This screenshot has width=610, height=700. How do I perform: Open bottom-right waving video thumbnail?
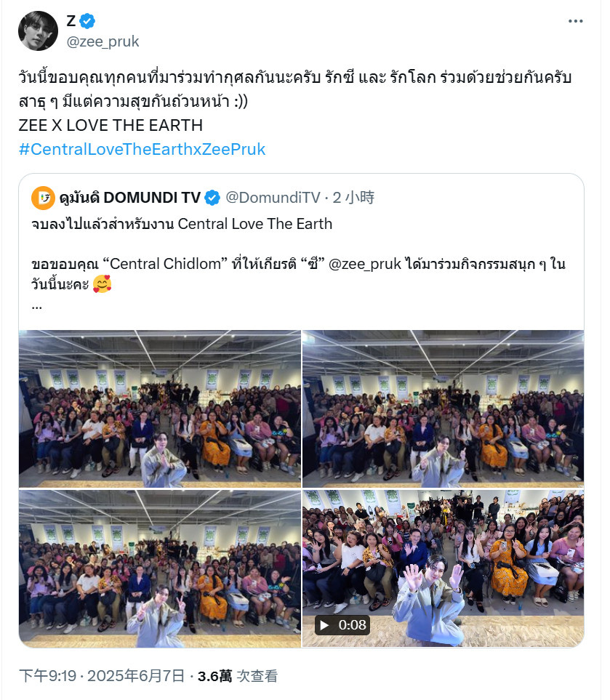tap(443, 568)
